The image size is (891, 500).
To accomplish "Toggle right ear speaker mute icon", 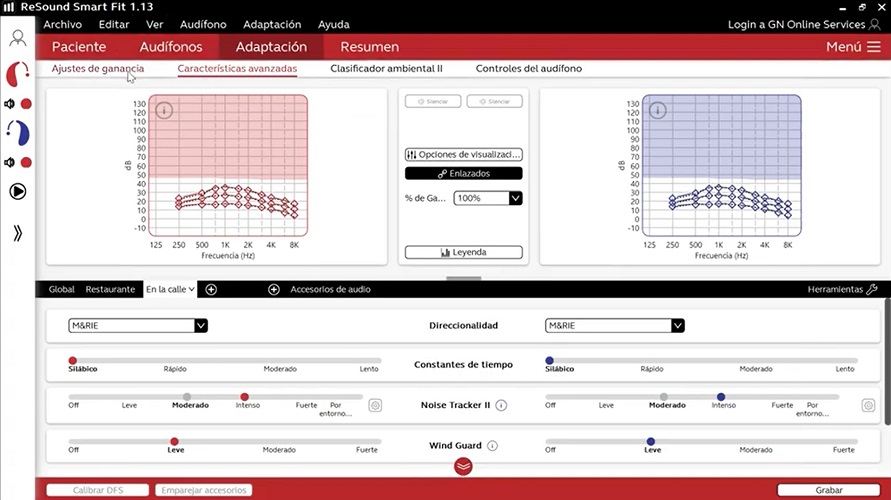I will [9, 104].
